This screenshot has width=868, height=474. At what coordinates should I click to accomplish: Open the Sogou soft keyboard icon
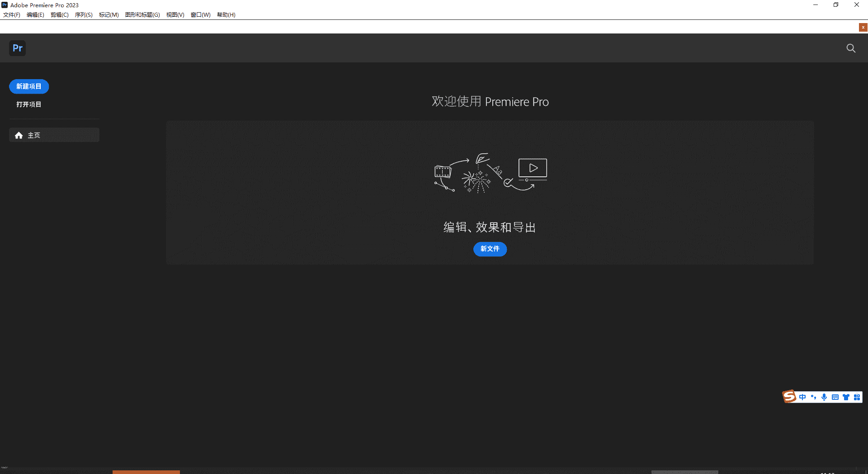tap(835, 397)
